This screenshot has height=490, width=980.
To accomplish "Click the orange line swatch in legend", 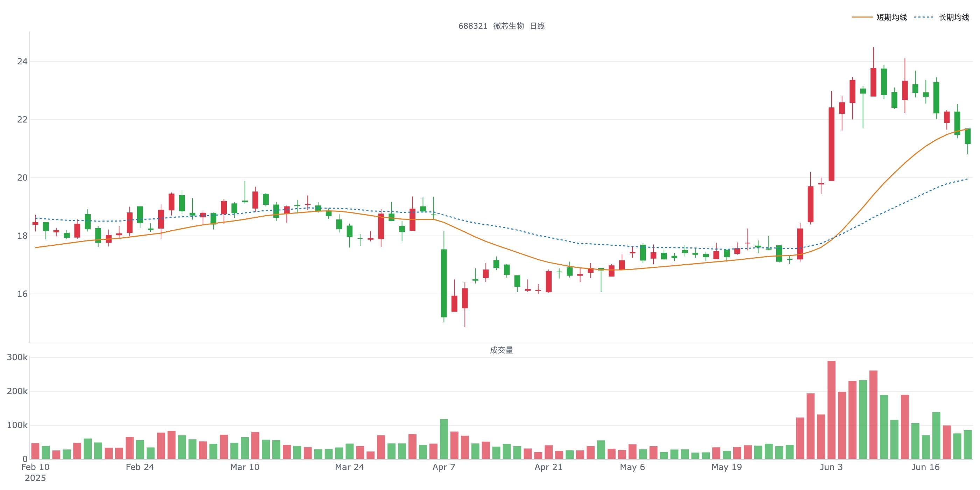I will tap(862, 17).
